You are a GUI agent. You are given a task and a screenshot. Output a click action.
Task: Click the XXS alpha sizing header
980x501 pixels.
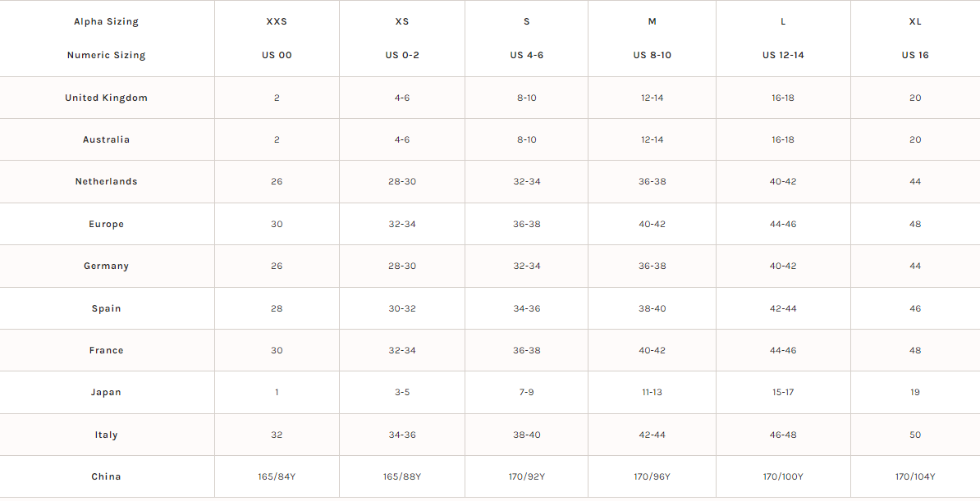[277, 21]
